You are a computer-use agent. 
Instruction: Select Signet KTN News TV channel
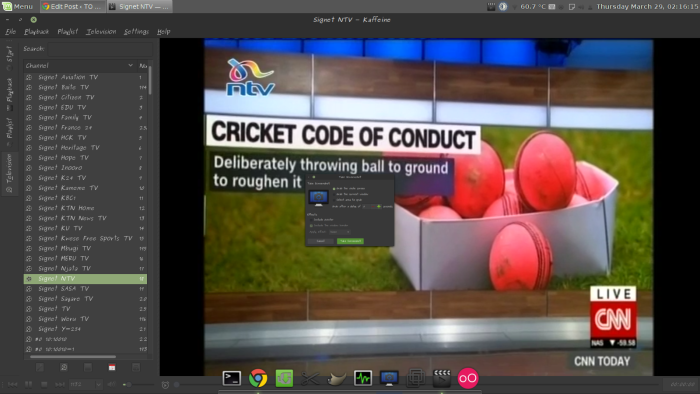pyautogui.click(x=85, y=218)
